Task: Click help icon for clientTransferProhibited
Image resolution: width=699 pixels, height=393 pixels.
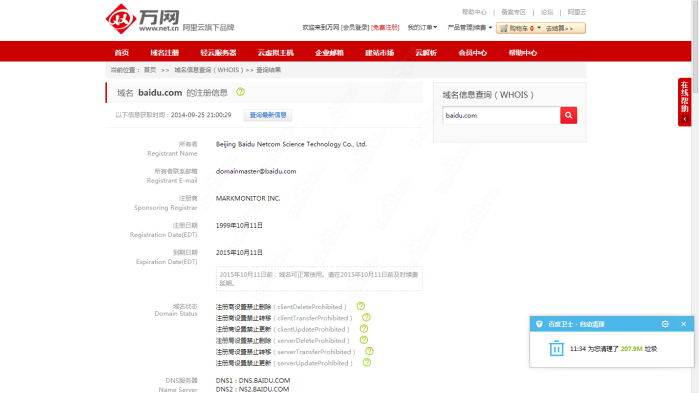Action: 366,317
